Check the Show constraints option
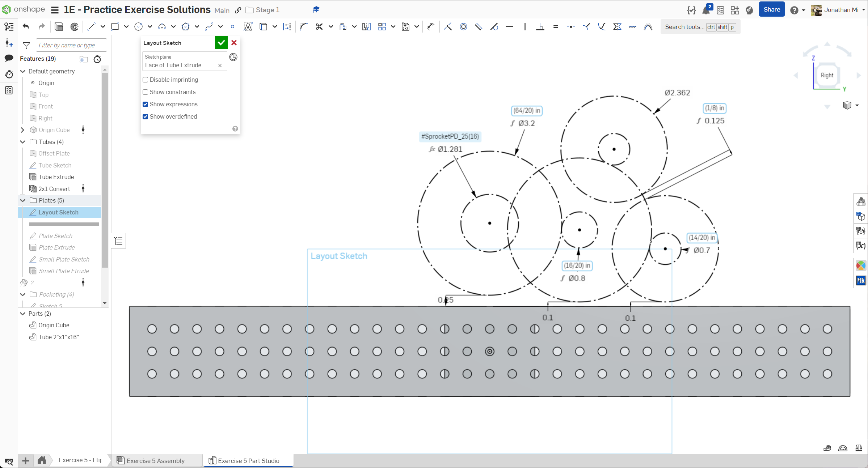The width and height of the screenshot is (868, 468). coord(146,92)
